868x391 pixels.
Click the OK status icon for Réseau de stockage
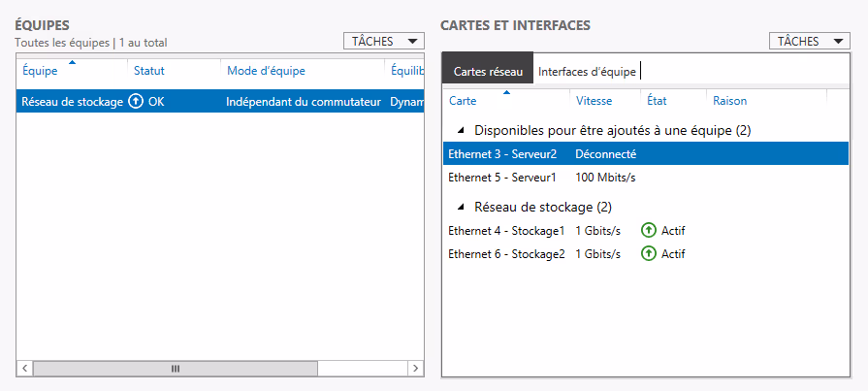[136, 101]
